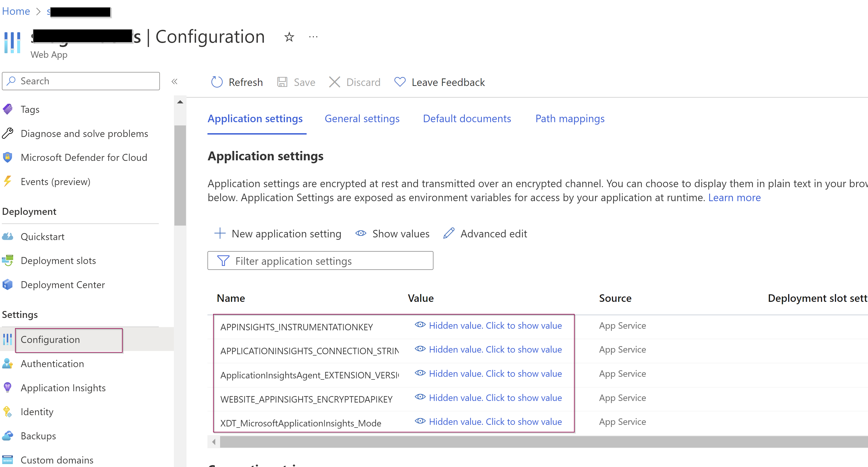
Task: Click the Discard X icon
Action: coord(335,82)
